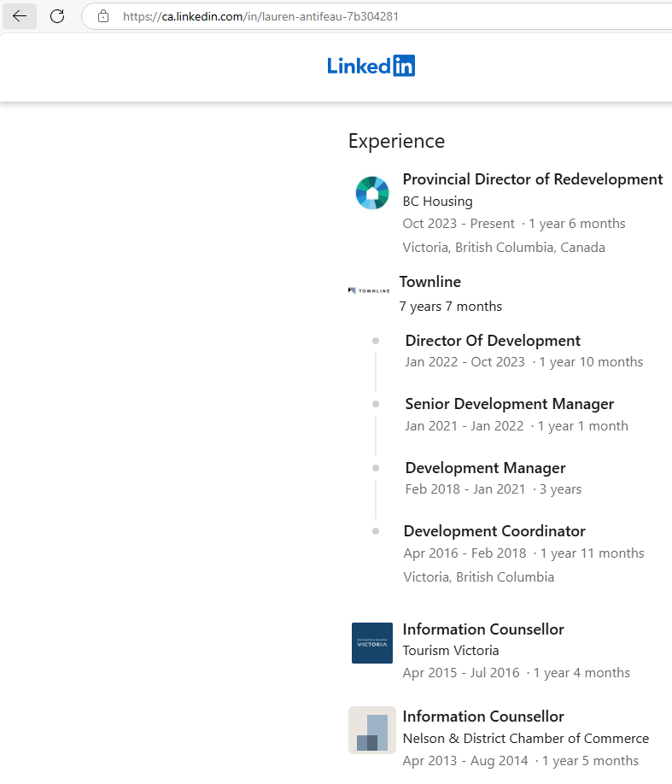Click the browser back arrow button
This screenshot has width=672, height=784.
point(20,16)
